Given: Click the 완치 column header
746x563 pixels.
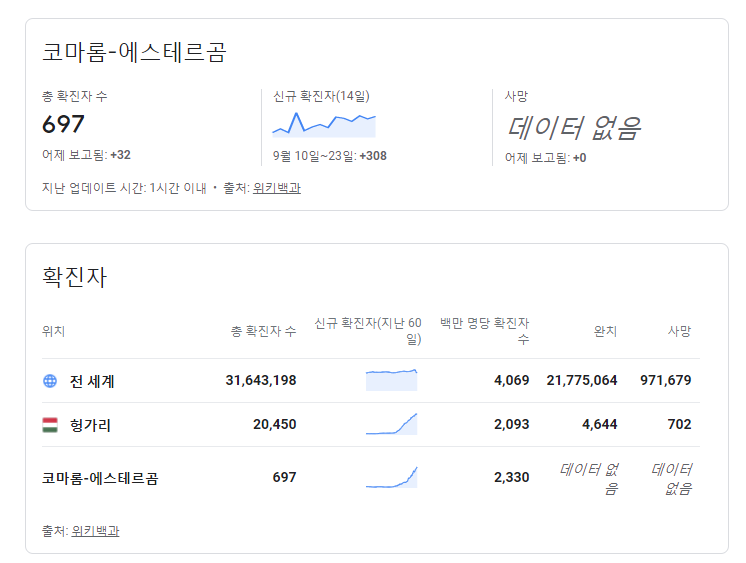Looking at the screenshot, I should (605, 331).
